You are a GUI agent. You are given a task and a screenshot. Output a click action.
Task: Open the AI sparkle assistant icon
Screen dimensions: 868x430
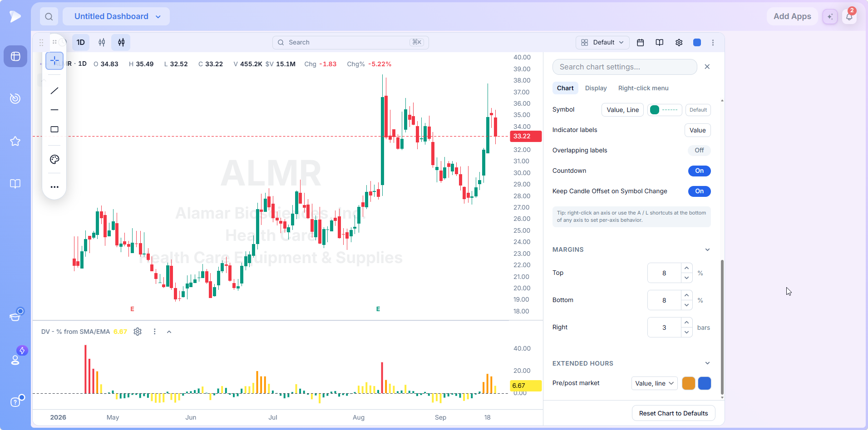pos(830,16)
